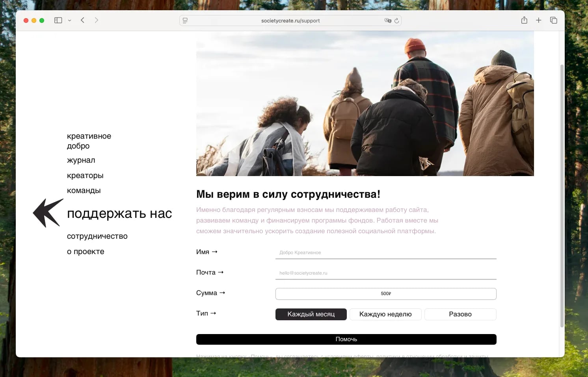Click the "Имя" name input field
The width and height of the screenshot is (588, 377).
[385, 253]
